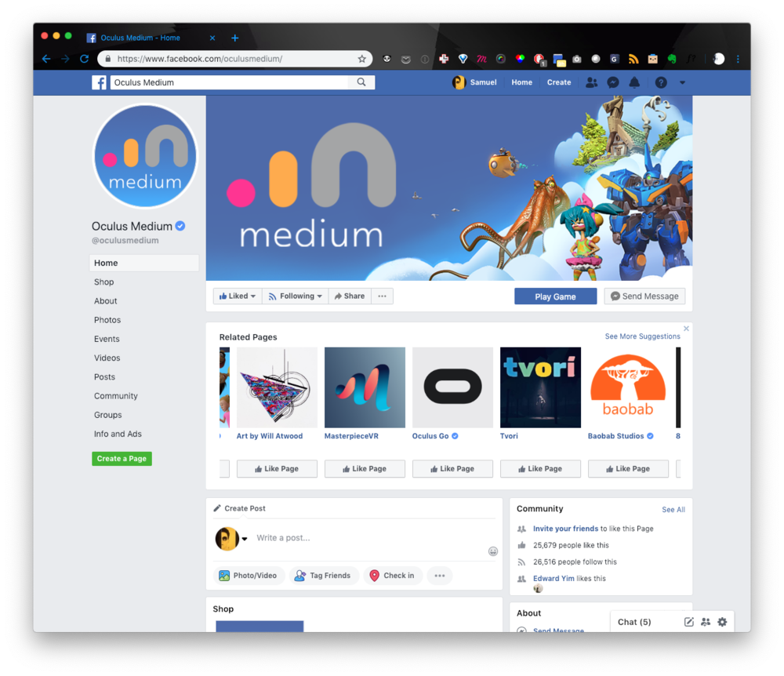Click the Facebook logo in top navigation
Image resolution: width=784 pixels, height=676 pixels.
(99, 82)
